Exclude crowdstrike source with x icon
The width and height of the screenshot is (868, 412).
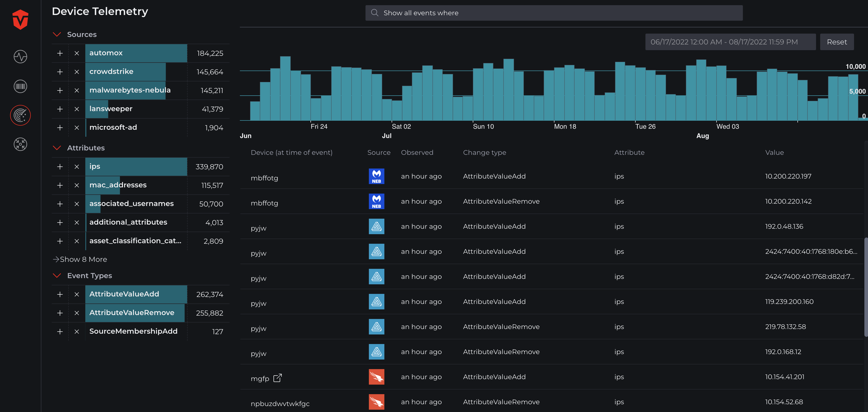(x=77, y=72)
